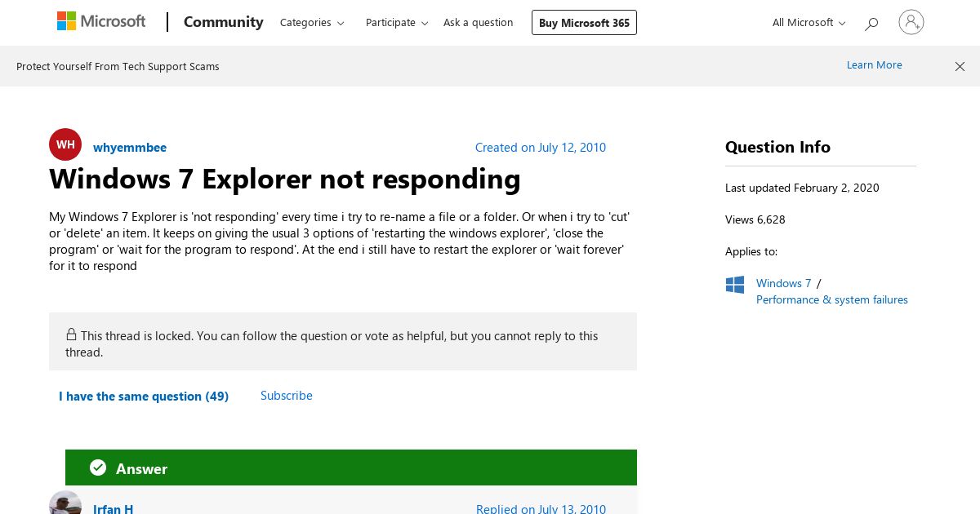Subscribe to this thread
This screenshot has height=514, width=980.
(x=287, y=396)
